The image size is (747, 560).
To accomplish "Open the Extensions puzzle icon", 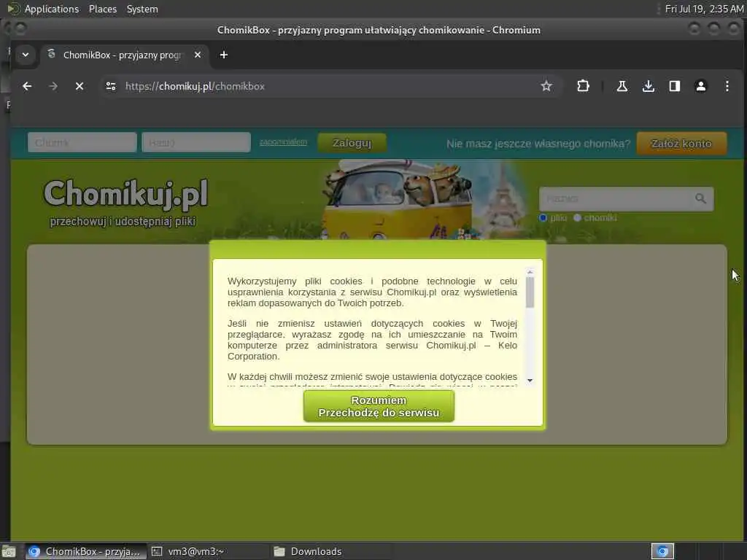I will [x=583, y=86].
